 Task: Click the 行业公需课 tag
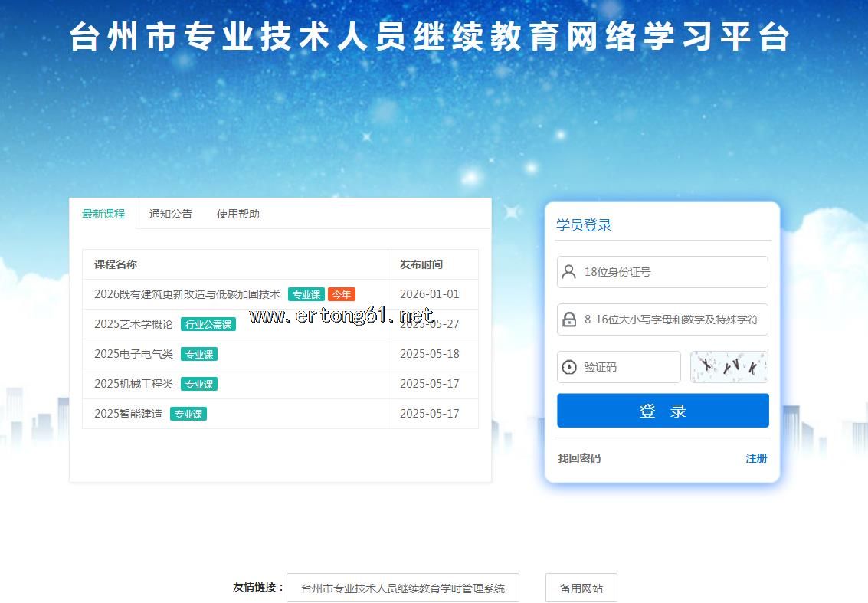pos(208,324)
